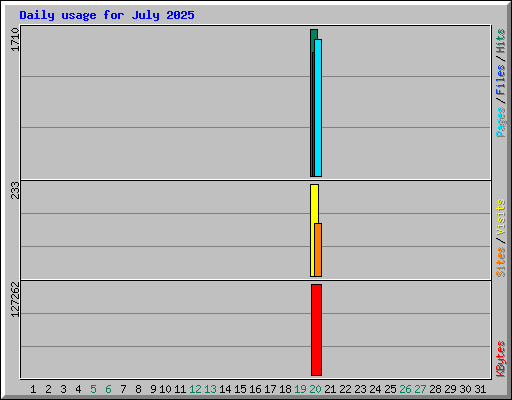Click the red KBytes bar
The height and width of the screenshot is (400, 512).
pos(316,330)
